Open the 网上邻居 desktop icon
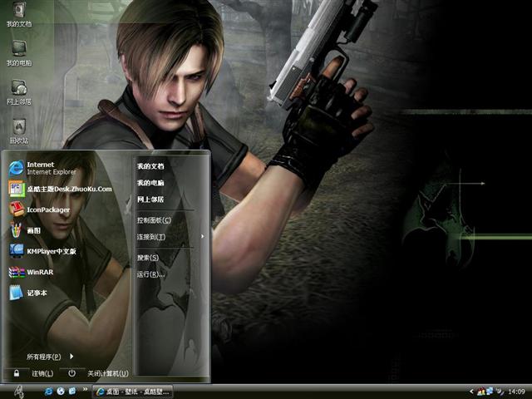The image size is (532, 399). [19, 91]
